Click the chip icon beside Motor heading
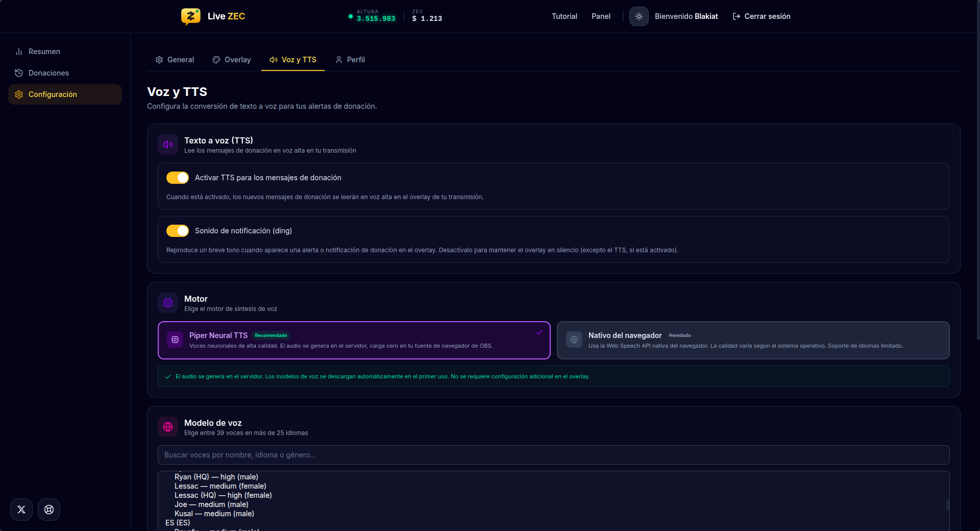 coord(168,303)
